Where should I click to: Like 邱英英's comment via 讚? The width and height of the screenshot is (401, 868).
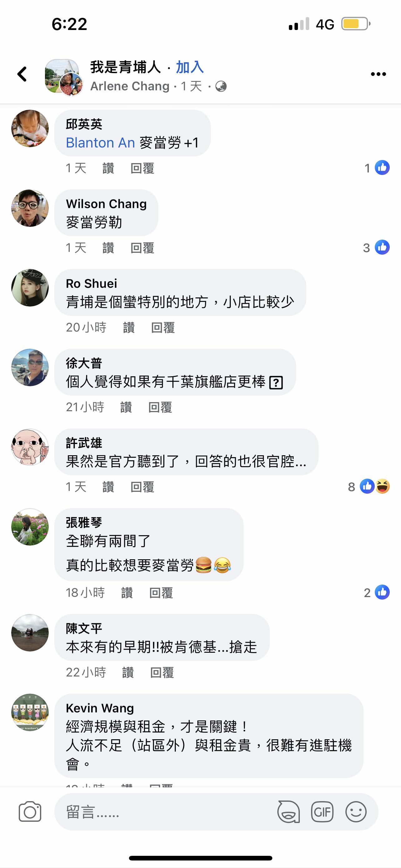108,168
